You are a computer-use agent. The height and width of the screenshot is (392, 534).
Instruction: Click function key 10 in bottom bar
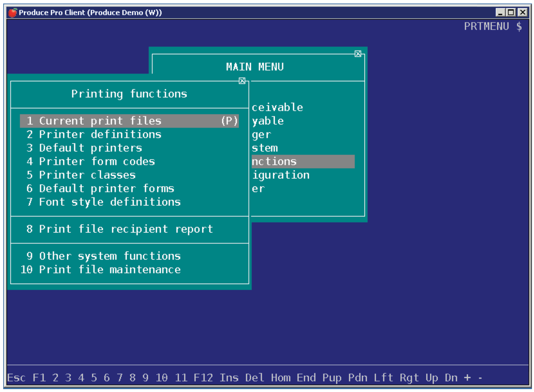pyautogui.click(x=162, y=378)
